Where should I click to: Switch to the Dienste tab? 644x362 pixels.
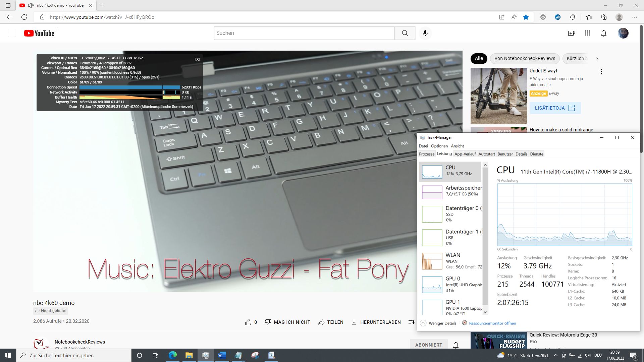[537, 154]
